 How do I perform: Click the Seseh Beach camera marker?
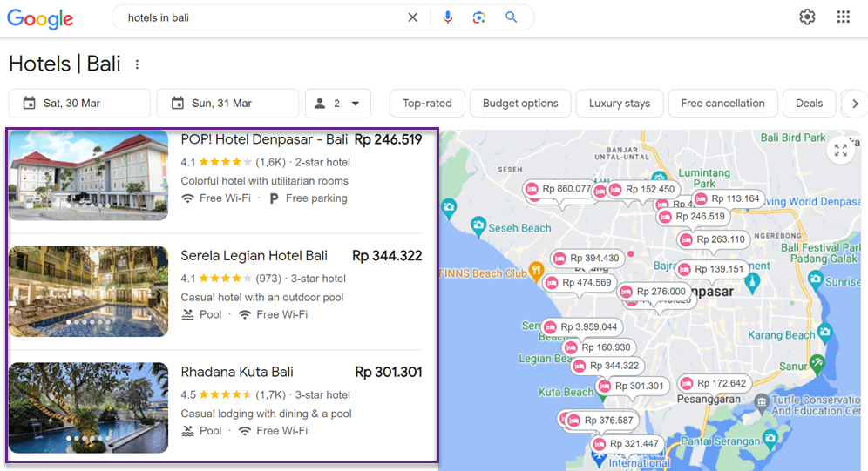click(x=478, y=226)
